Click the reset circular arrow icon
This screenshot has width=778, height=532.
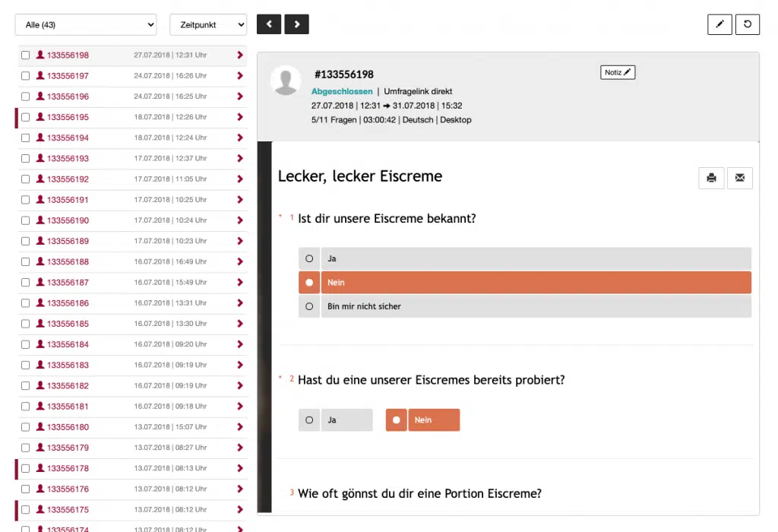(x=748, y=24)
